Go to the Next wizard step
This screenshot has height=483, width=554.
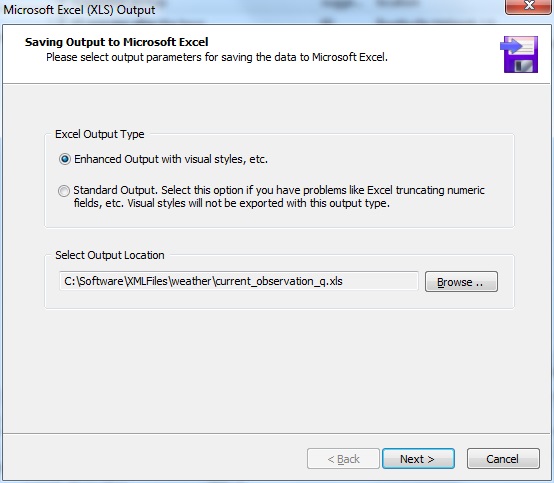[x=418, y=459]
